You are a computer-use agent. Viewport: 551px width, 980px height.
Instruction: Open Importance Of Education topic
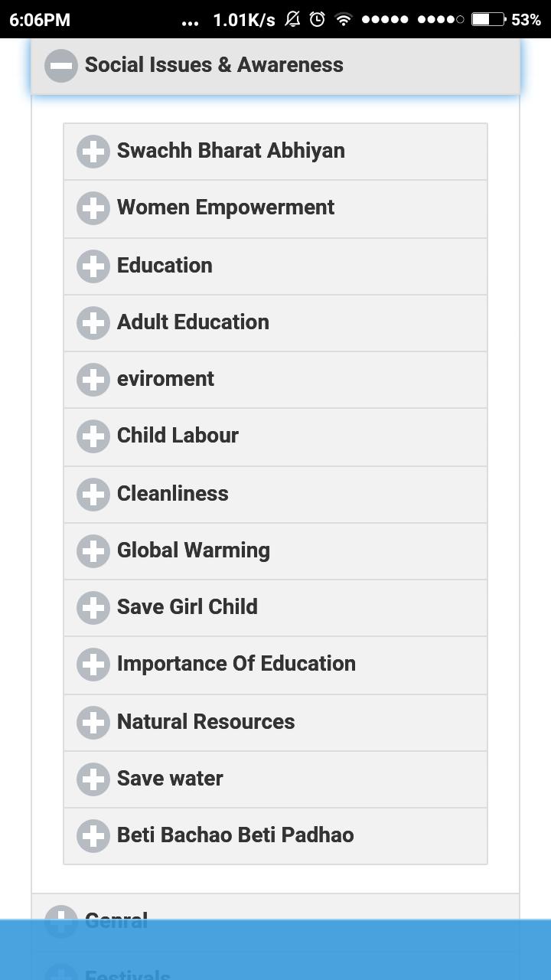[275, 665]
